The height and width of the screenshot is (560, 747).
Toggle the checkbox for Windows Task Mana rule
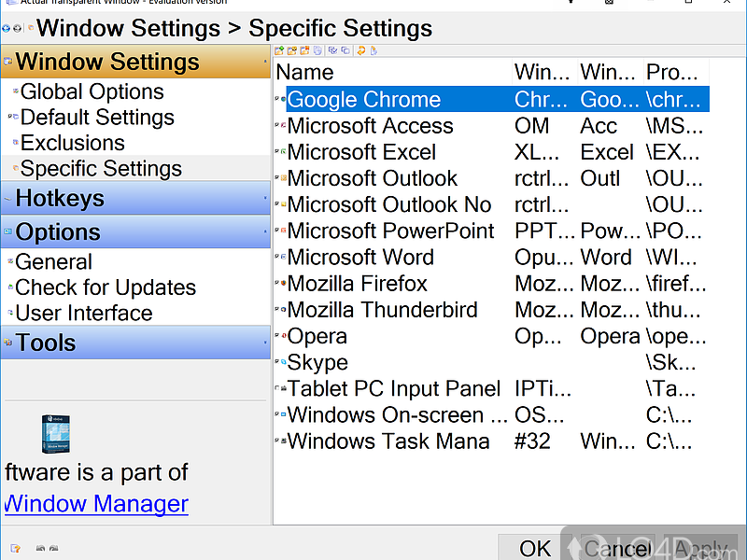tap(277, 441)
